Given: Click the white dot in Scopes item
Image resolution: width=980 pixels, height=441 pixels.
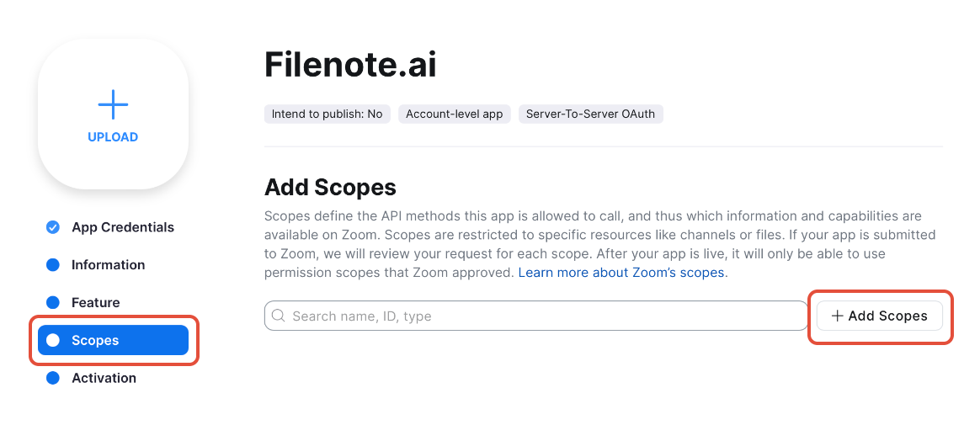Looking at the screenshot, I should (x=53, y=340).
